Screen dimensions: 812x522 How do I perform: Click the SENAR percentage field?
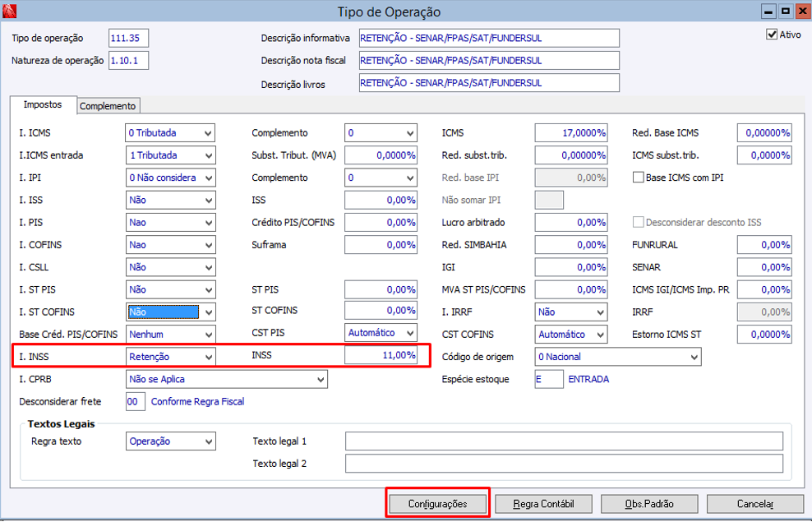point(764,267)
